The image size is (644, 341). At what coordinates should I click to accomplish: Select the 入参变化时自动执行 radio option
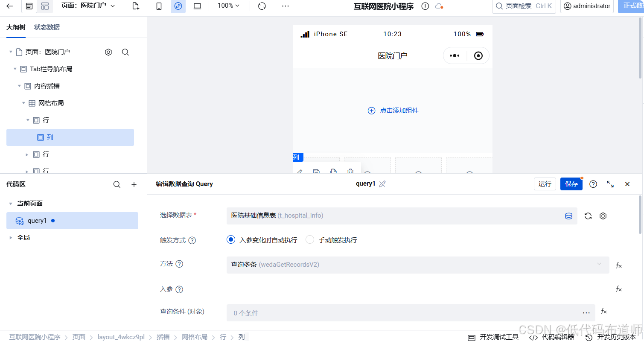pyautogui.click(x=230, y=240)
